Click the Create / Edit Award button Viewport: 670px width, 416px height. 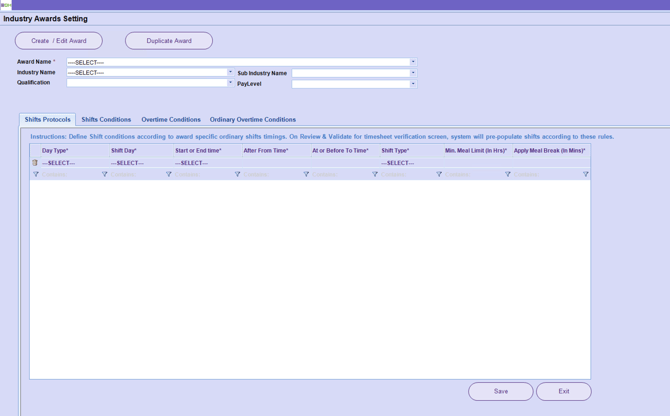59,41
